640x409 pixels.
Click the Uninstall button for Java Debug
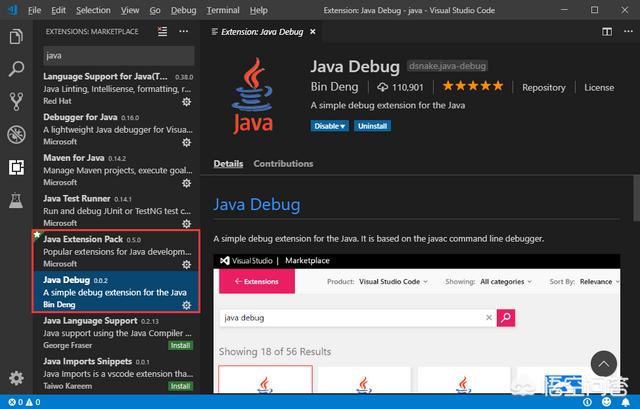pyautogui.click(x=372, y=126)
